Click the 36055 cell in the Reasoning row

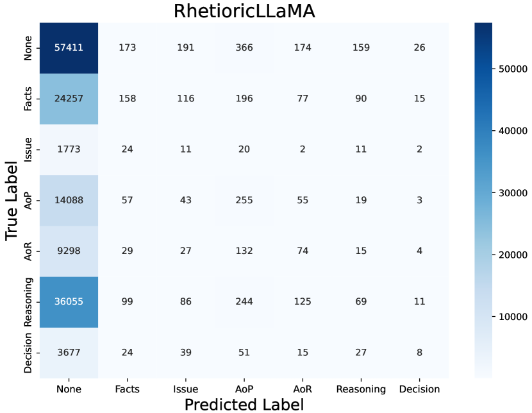point(69,302)
